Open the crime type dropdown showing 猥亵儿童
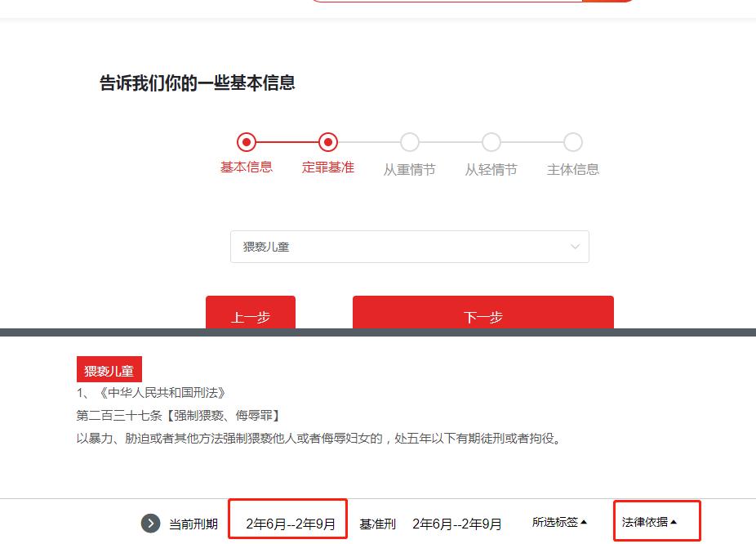 pos(408,246)
